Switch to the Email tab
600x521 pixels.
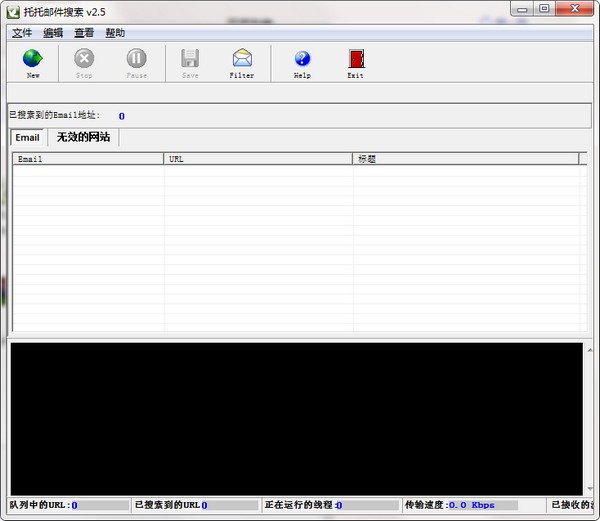pos(28,137)
